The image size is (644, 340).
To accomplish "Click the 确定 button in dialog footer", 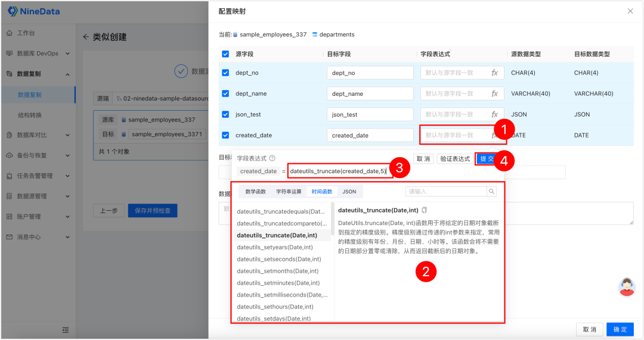I will 620,329.
